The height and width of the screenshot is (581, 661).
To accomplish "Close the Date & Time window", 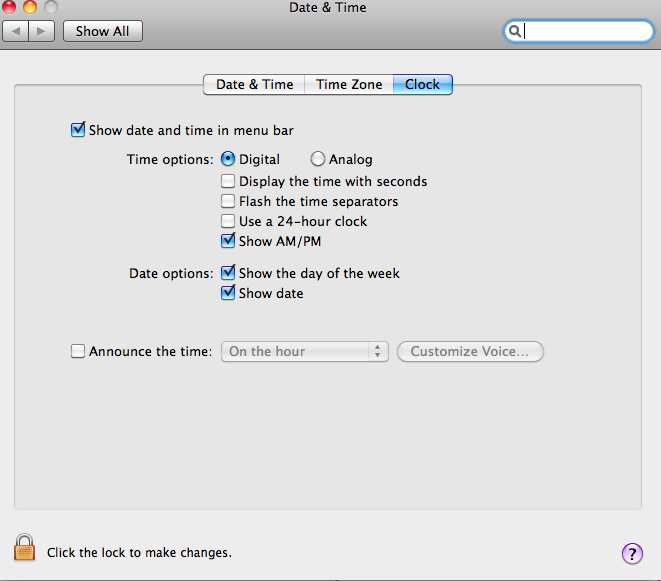I will pos(10,8).
